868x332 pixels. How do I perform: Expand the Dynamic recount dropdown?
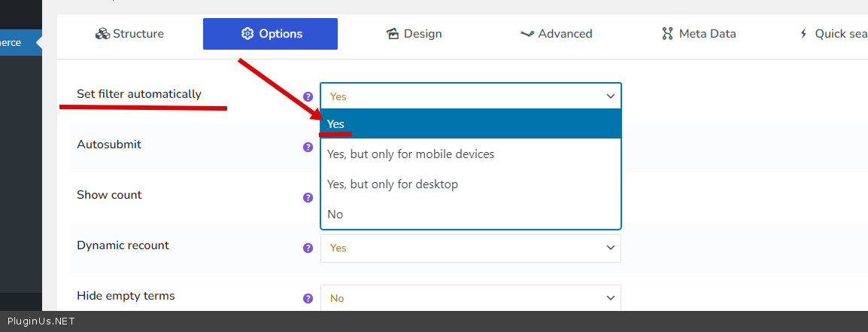pos(470,248)
